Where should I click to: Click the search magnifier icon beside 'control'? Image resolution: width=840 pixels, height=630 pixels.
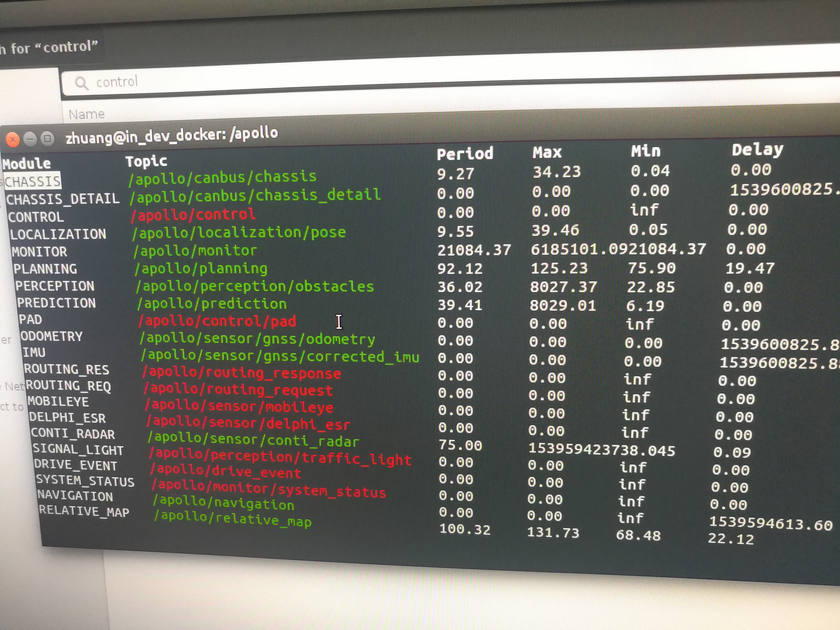82,83
